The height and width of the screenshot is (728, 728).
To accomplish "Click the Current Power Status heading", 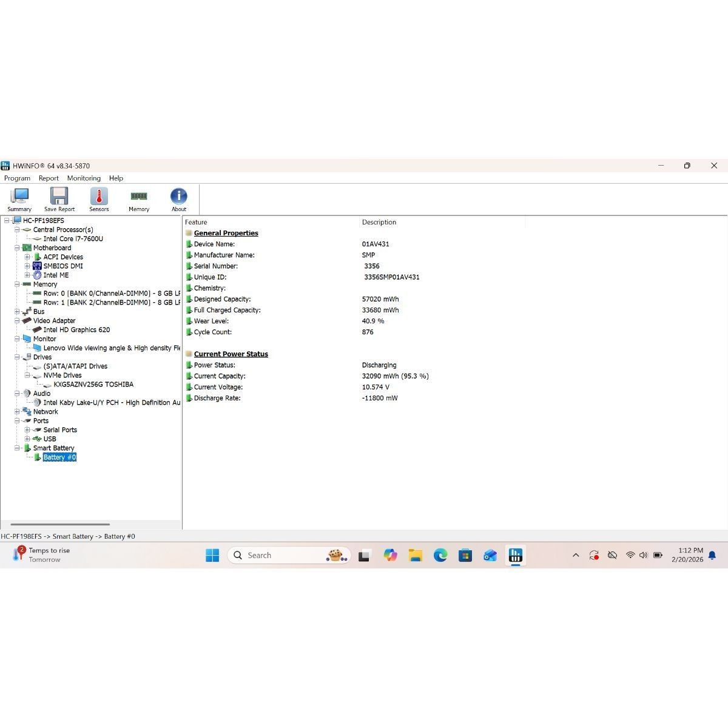I will tap(231, 354).
